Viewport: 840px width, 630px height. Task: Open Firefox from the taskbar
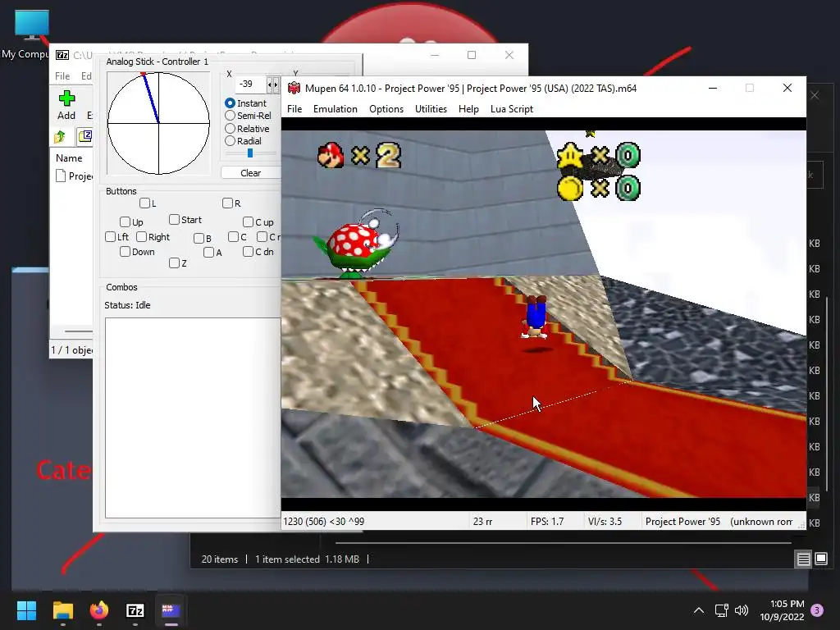click(99, 610)
